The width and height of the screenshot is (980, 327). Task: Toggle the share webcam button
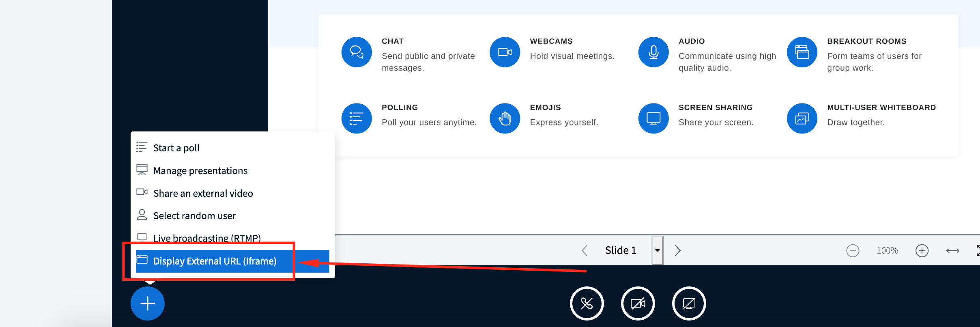tap(638, 303)
